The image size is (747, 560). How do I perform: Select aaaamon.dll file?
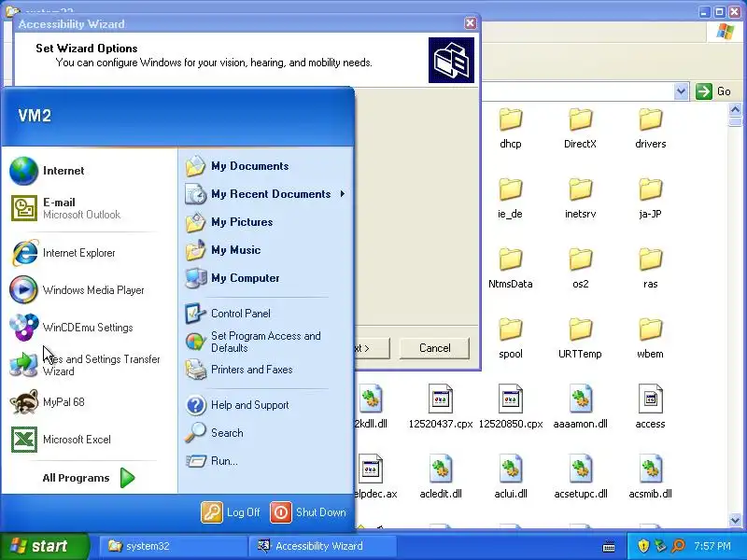pyautogui.click(x=580, y=406)
